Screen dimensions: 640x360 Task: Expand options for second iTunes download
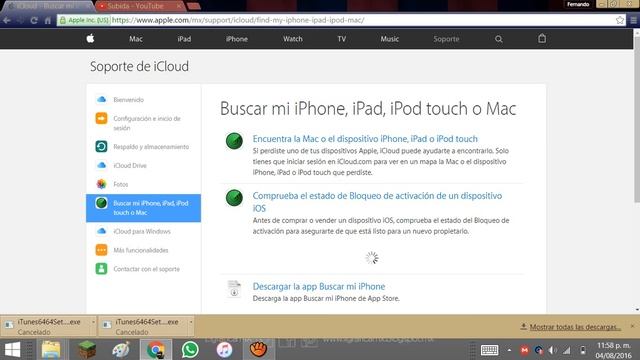click(191, 322)
